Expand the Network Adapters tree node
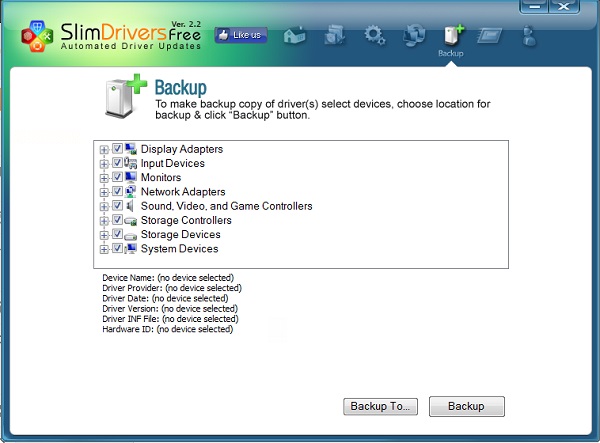600x443 pixels. click(104, 192)
